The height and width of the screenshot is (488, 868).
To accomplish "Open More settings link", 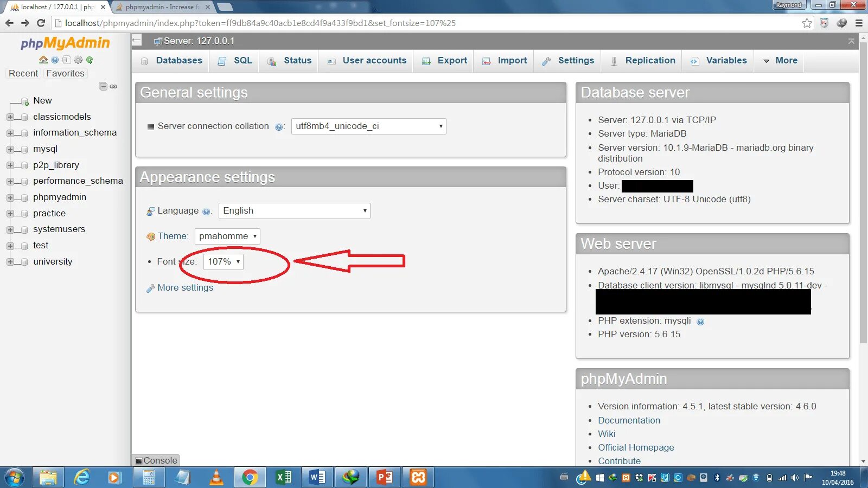I will pos(185,288).
